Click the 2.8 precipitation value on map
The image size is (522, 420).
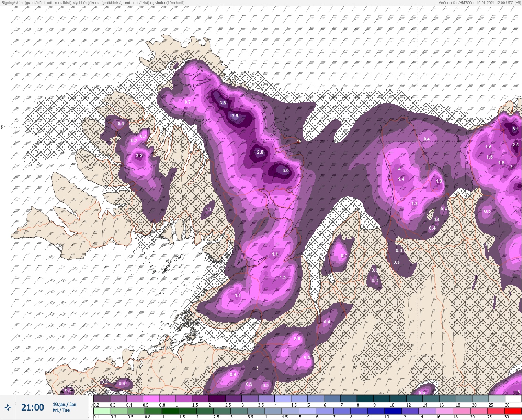point(261,152)
